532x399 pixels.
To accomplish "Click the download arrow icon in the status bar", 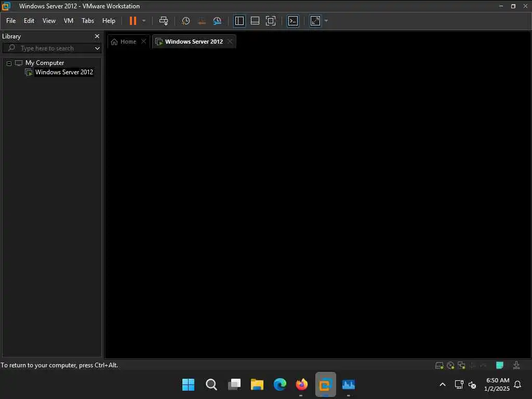I will [x=516, y=365].
